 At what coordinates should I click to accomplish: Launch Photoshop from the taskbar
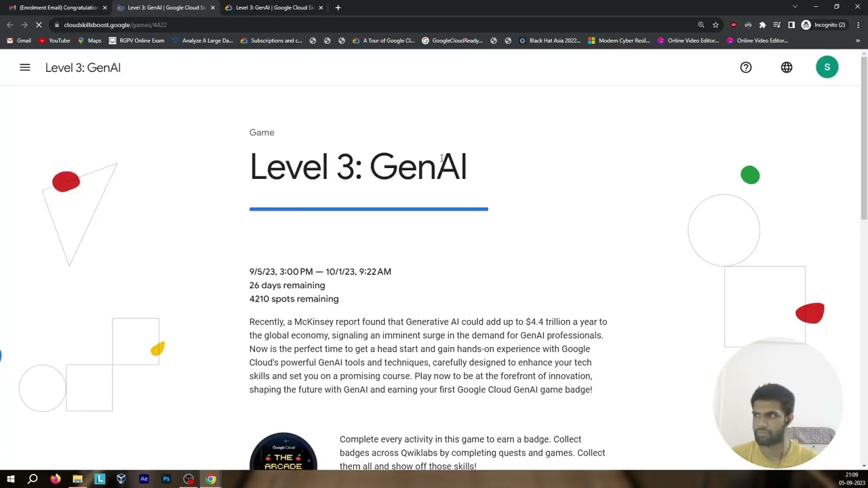[x=166, y=479]
